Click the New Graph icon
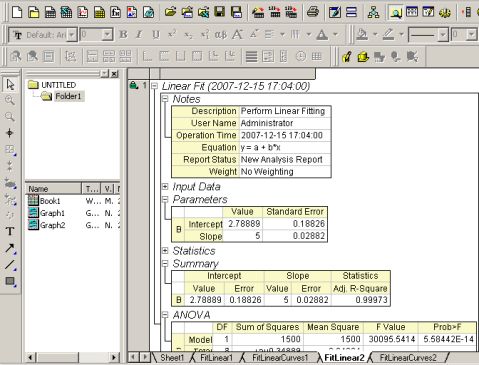Viewport: 479px width, 365px height. (83, 12)
